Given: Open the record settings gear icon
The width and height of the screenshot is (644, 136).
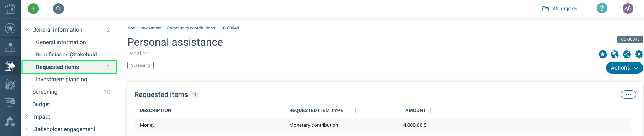Looking at the screenshot, I should [639, 54].
